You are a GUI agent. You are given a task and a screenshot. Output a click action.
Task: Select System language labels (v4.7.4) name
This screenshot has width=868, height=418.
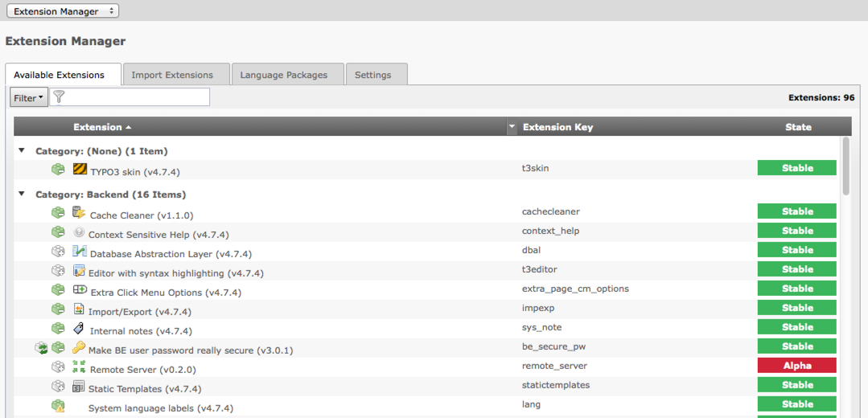point(161,408)
